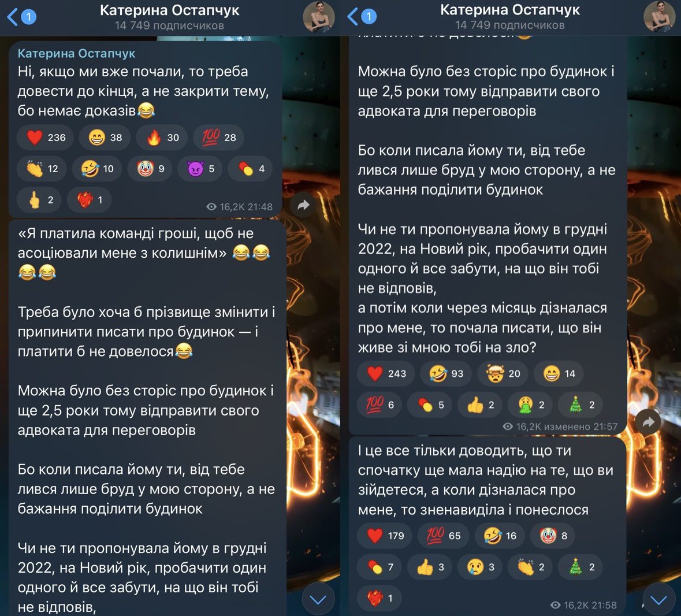Tap rolling-laugh reaction showing 93
Viewport: 681px width, 616px height.
[446, 374]
